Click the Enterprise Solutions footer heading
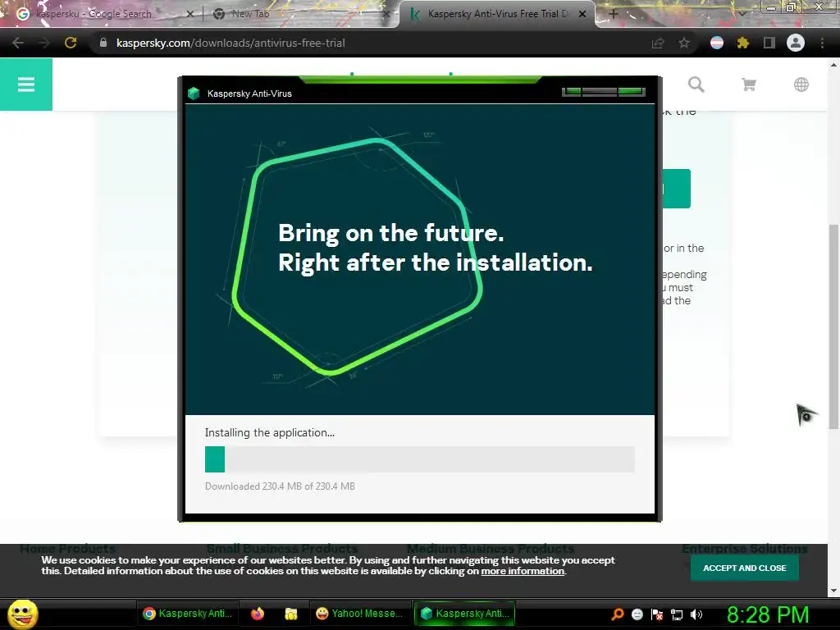The height and width of the screenshot is (630, 840). (x=744, y=549)
